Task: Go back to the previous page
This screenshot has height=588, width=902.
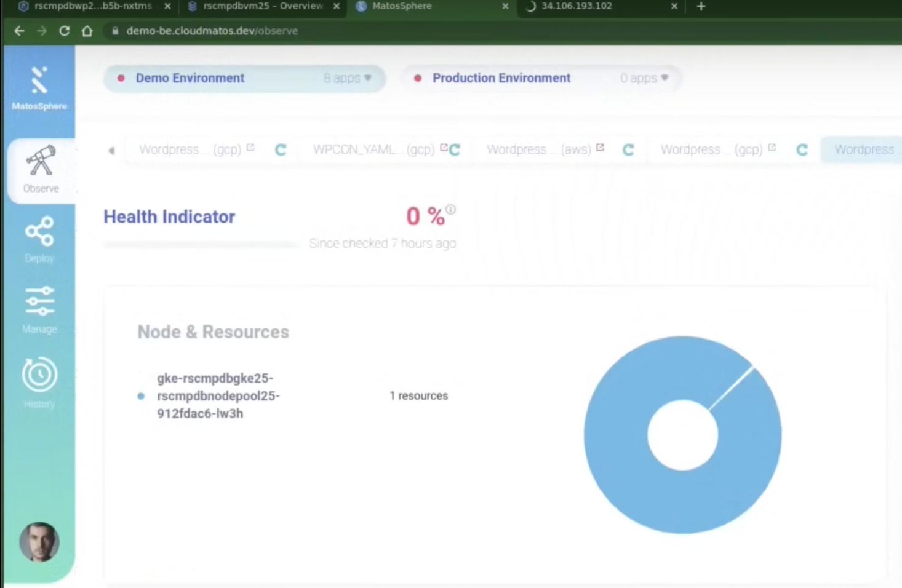Action: (x=19, y=31)
